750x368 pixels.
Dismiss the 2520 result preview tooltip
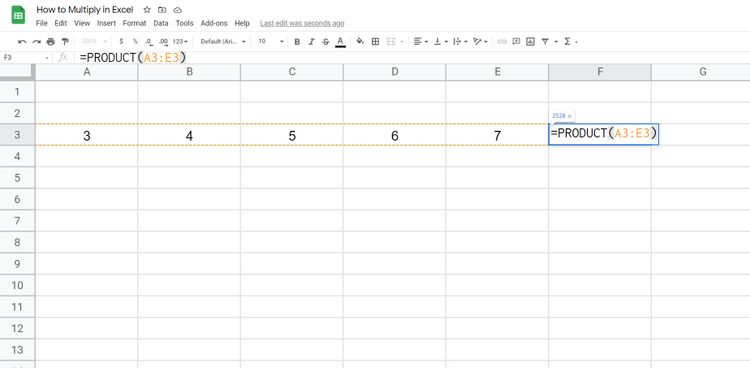click(569, 116)
